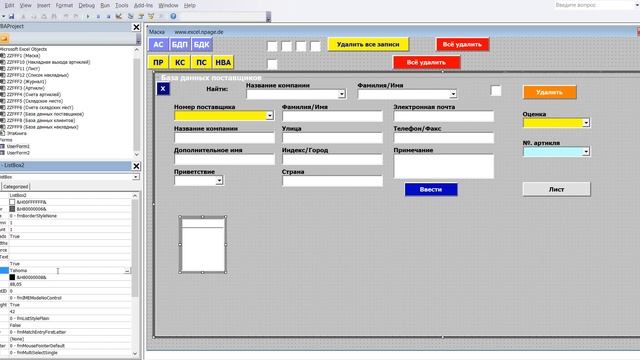The width and height of the screenshot is (640, 360).
Task: Click the Примечание text area
Action: [x=444, y=166]
